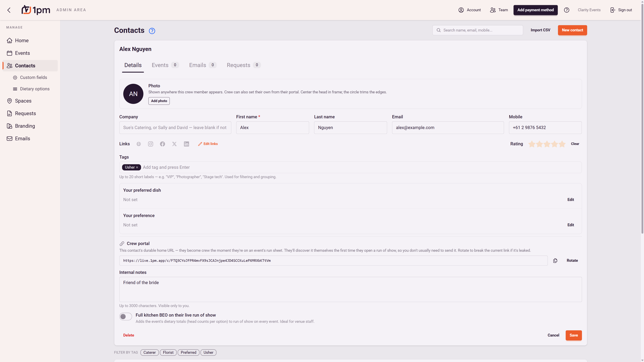Click the Facebook link icon
The image size is (644, 362).
pos(163,144)
